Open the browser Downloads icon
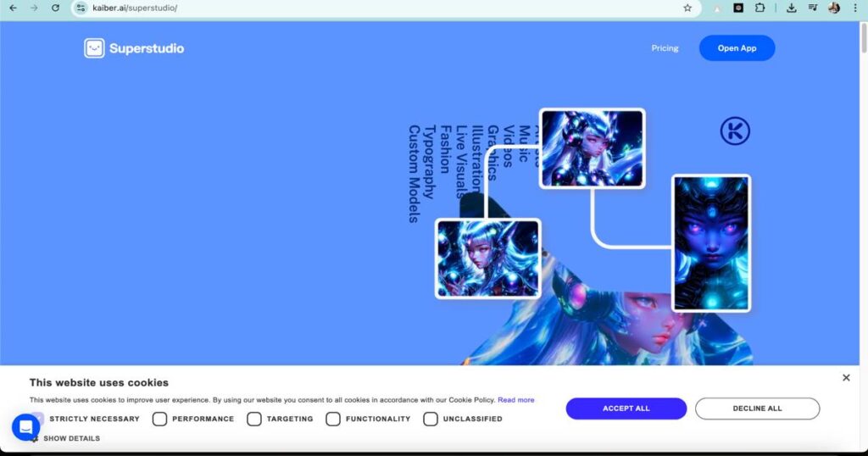 pos(792,8)
